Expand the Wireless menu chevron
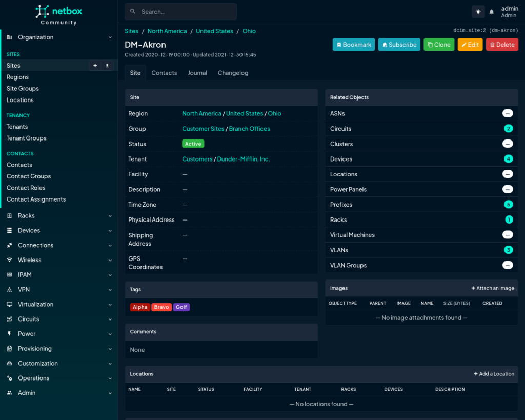525x420 pixels. coord(110,260)
